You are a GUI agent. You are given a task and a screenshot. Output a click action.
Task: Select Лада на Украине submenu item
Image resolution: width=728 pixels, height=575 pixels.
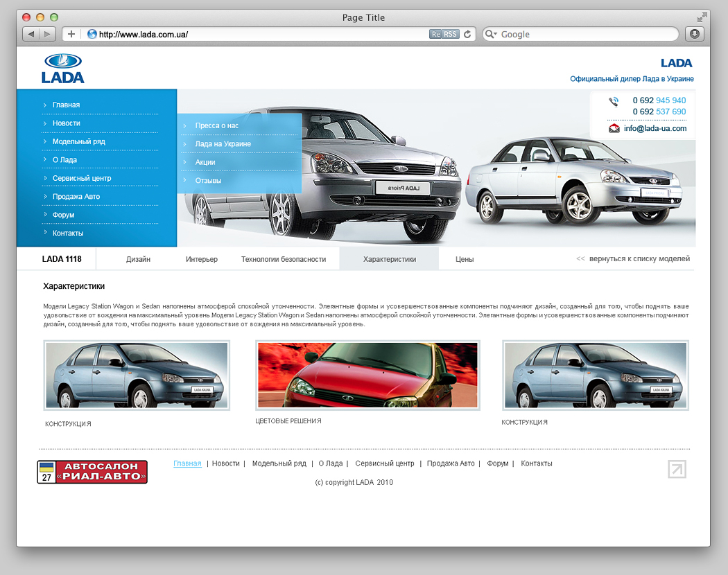point(223,144)
